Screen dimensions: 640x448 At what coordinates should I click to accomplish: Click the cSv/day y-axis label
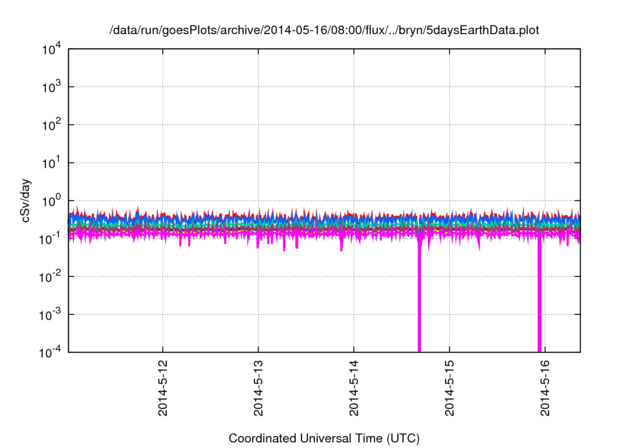pyautogui.click(x=26, y=200)
